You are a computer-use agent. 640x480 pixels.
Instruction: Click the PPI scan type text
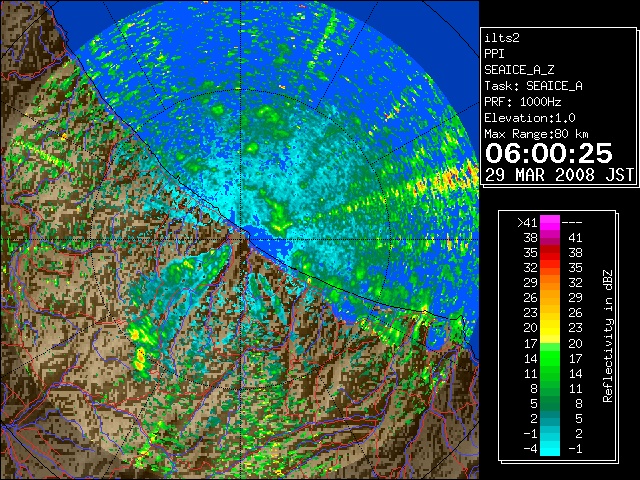[x=494, y=54]
